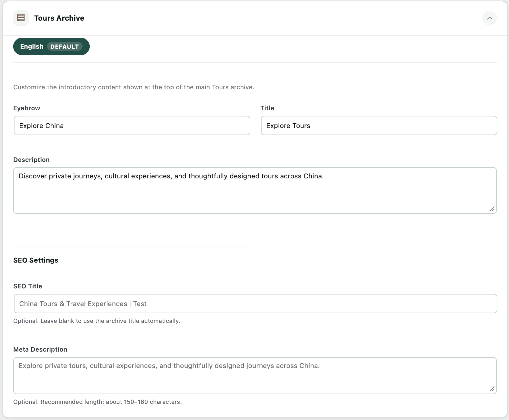Click the Eyebrow field label
Viewport: 509px width, 420px height.
(27, 108)
